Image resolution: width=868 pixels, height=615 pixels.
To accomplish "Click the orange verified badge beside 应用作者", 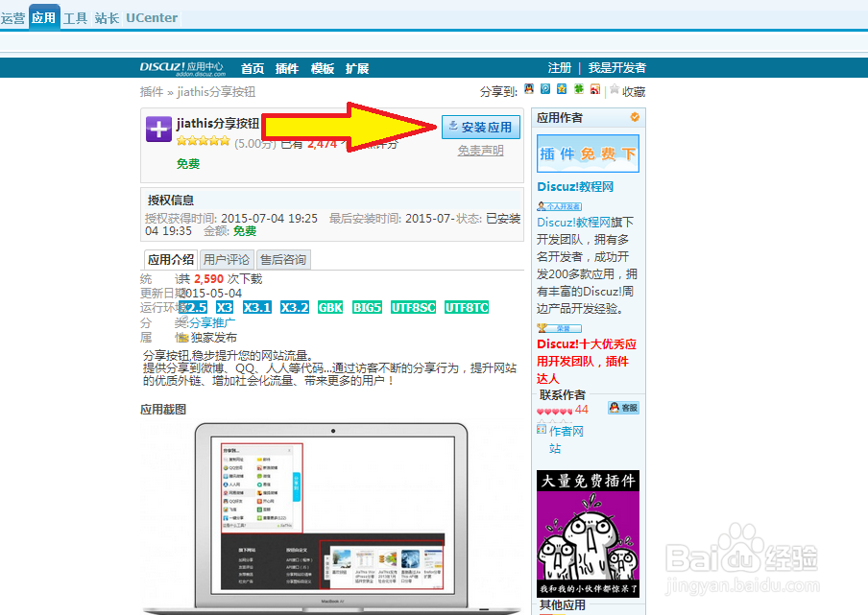I will tap(635, 117).
